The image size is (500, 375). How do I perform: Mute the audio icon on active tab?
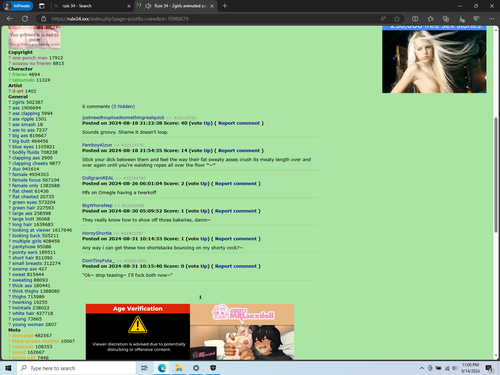pyautogui.click(x=148, y=6)
